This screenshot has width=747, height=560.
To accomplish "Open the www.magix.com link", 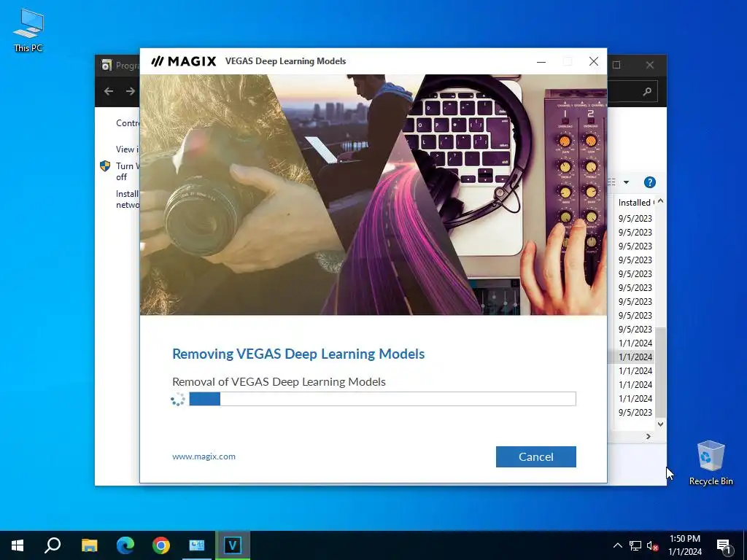I will [x=204, y=456].
